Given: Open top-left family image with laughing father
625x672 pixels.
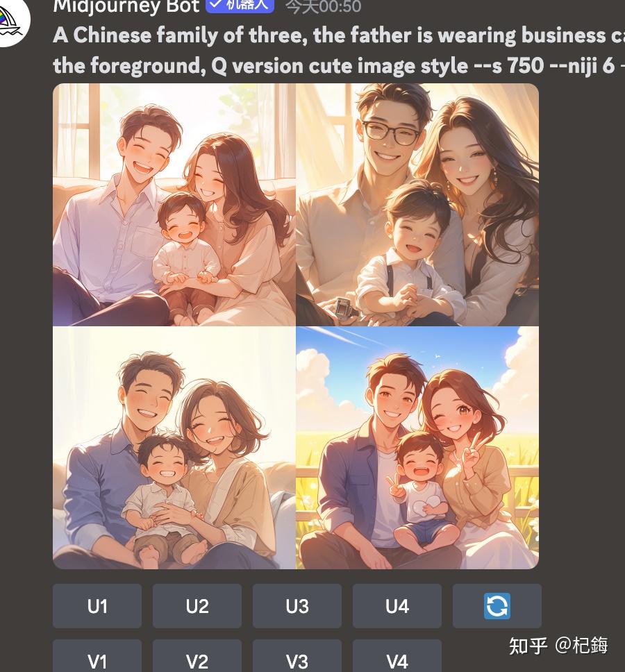Looking at the screenshot, I should [x=174, y=204].
